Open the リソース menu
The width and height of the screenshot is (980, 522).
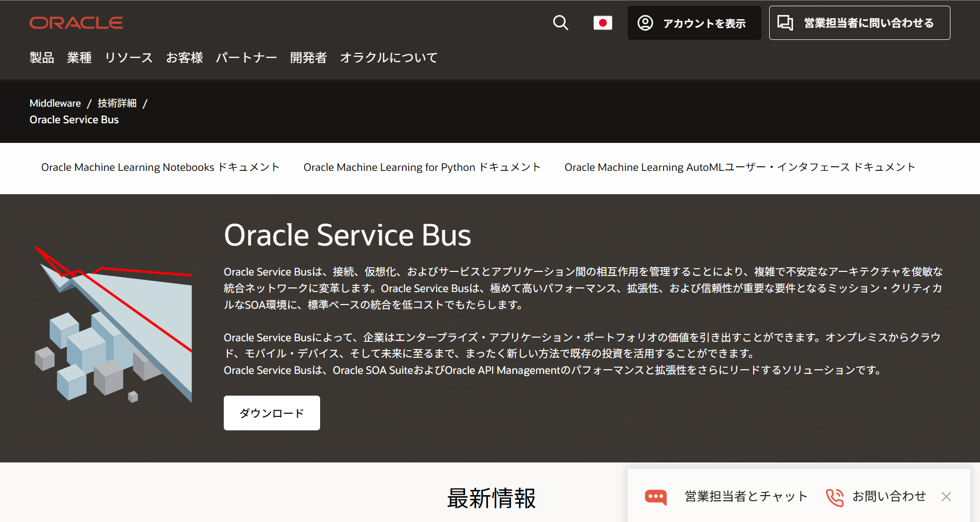(x=128, y=57)
